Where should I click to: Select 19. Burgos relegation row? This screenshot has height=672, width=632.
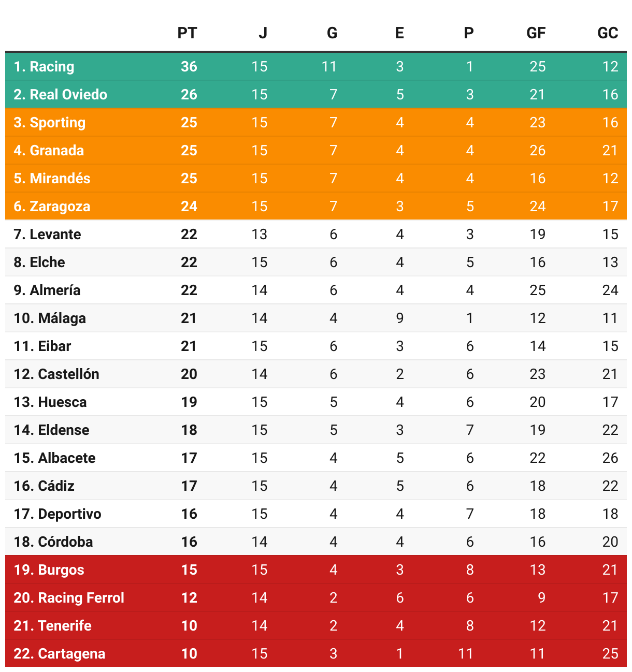click(316, 569)
